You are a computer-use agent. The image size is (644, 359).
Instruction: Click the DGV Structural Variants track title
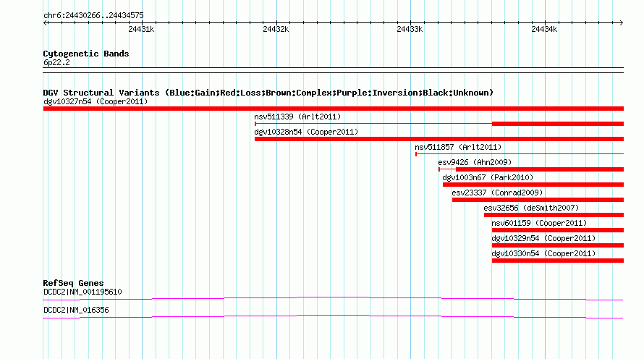click(268, 93)
